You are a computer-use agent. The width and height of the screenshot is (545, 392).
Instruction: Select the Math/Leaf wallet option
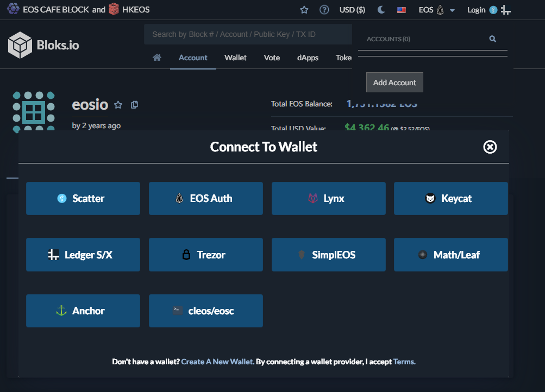click(451, 255)
